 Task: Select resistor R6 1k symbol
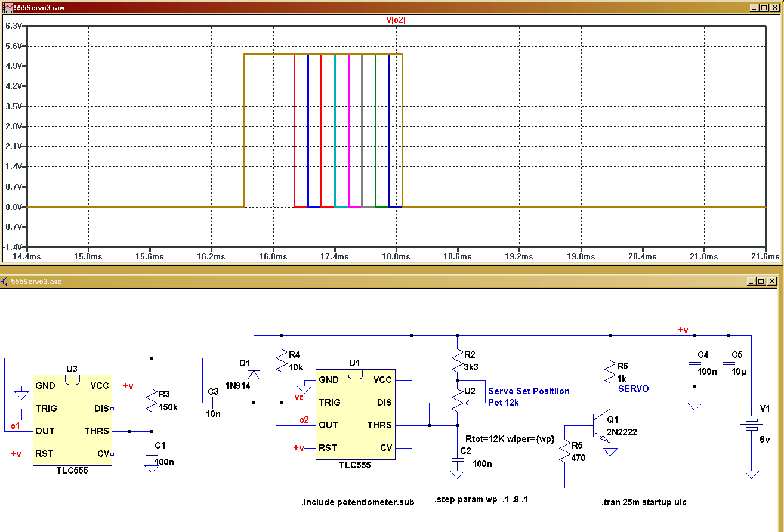610,373
